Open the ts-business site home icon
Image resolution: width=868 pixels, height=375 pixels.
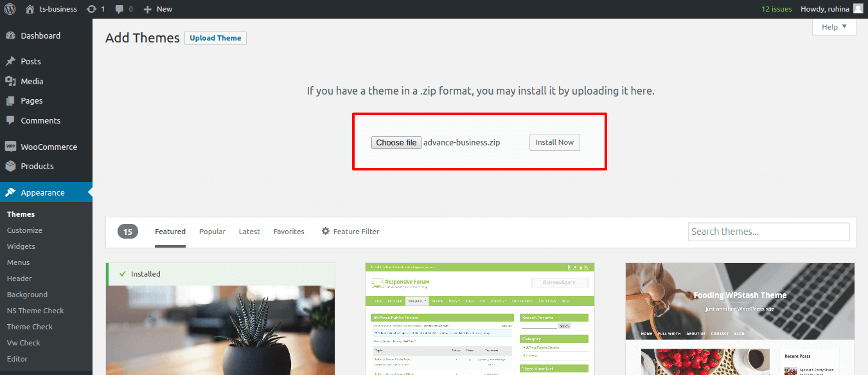tap(30, 9)
